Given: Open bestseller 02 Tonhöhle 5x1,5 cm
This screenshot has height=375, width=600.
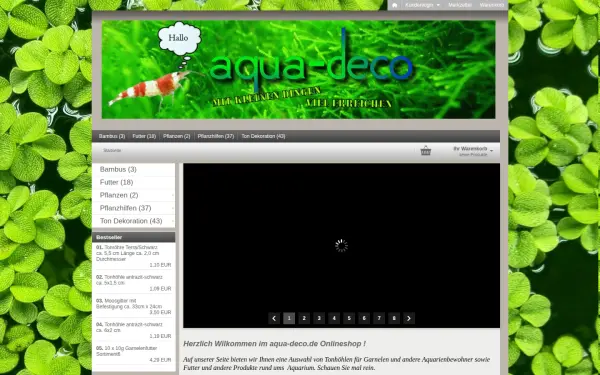Looking at the screenshot, I should [129, 280].
